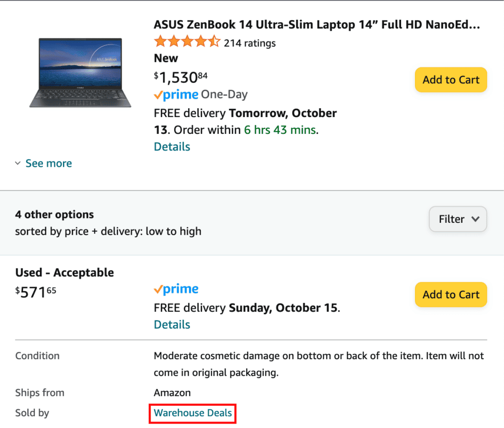This screenshot has height=428, width=504.
Task: Open Details for the One-Day delivery
Action: pyautogui.click(x=171, y=146)
